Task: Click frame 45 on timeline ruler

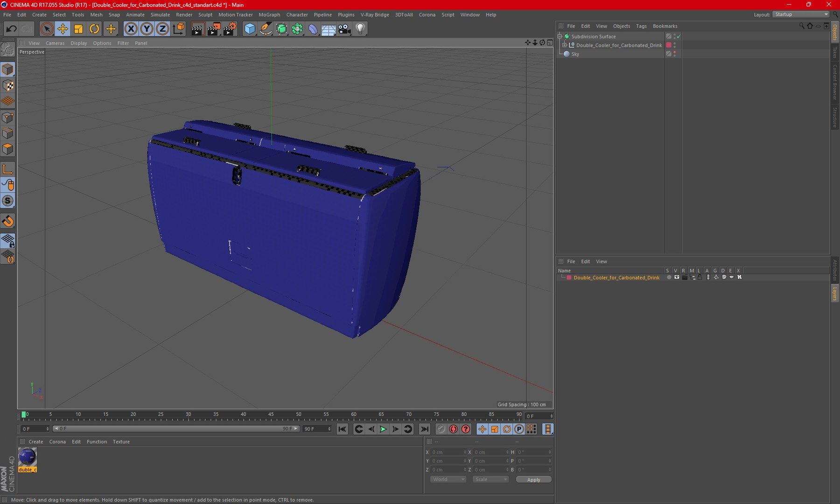Action: [x=271, y=414]
